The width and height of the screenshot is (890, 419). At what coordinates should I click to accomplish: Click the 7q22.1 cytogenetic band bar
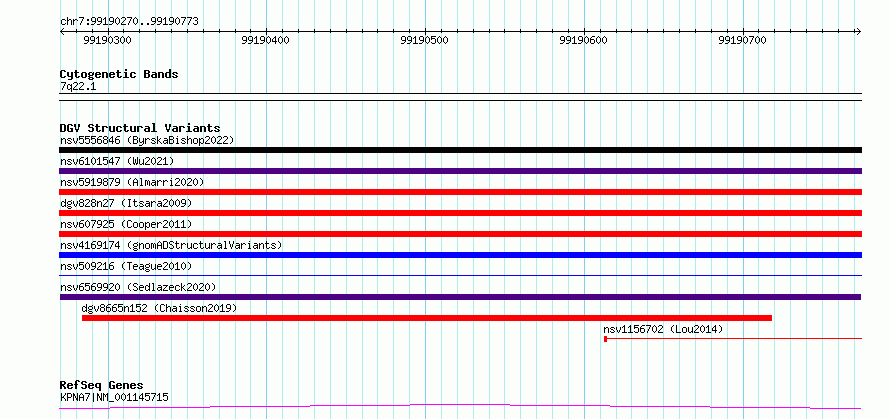[460, 97]
